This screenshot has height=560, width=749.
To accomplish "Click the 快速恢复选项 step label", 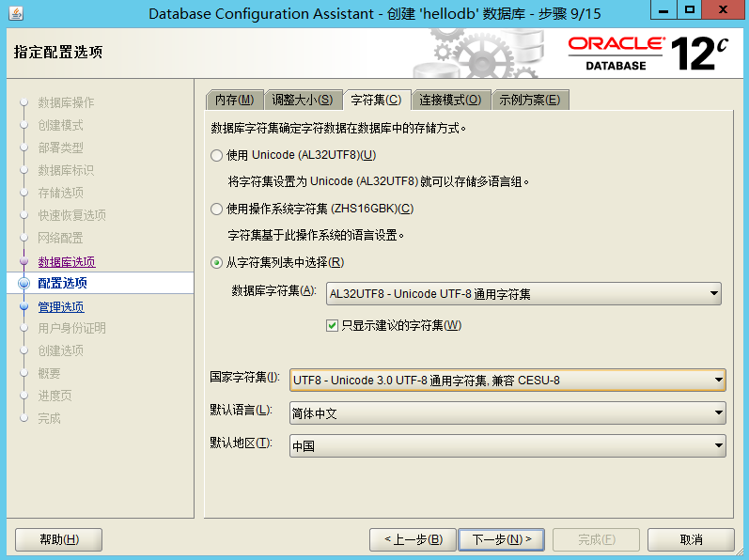I will coord(71,215).
